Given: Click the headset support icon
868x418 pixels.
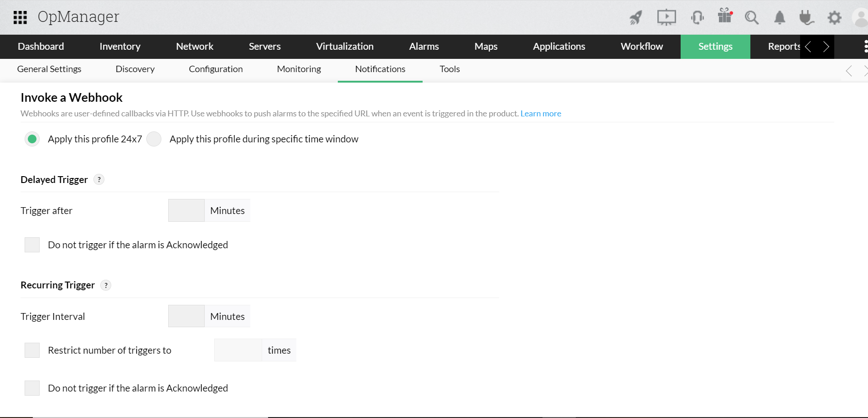Looking at the screenshot, I should click(697, 17).
